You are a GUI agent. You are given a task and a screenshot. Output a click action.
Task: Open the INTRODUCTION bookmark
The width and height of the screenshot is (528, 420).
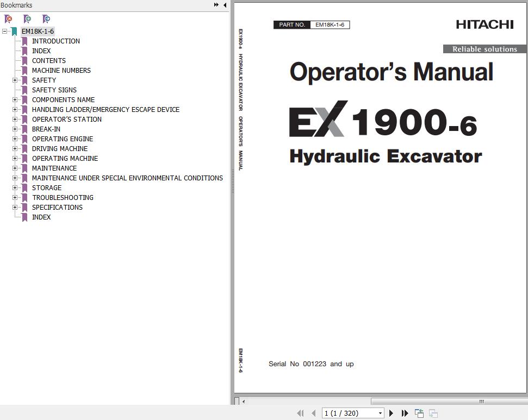[56, 41]
